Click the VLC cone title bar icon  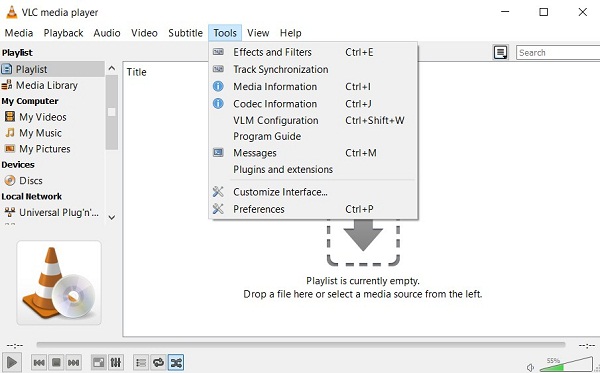(x=12, y=12)
